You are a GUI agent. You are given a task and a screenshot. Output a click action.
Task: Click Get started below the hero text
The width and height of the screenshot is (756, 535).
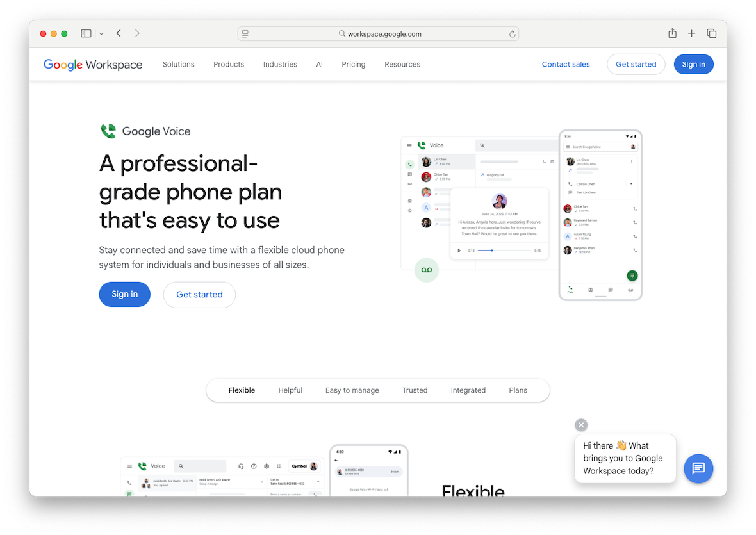(x=199, y=295)
